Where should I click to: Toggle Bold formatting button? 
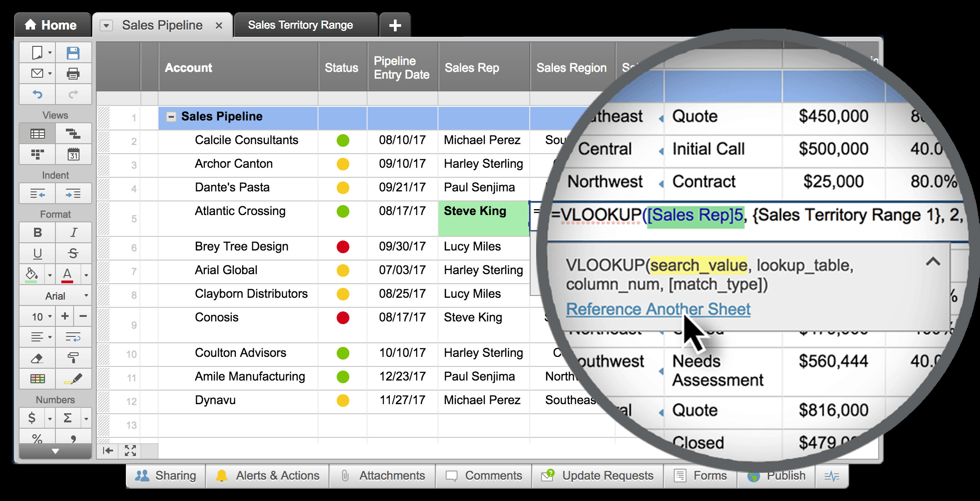point(37,233)
